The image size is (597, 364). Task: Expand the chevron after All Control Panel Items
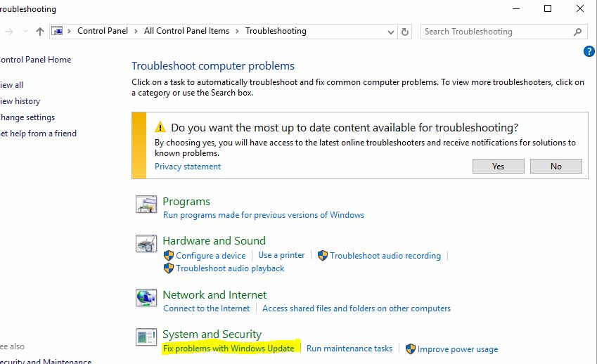point(237,31)
